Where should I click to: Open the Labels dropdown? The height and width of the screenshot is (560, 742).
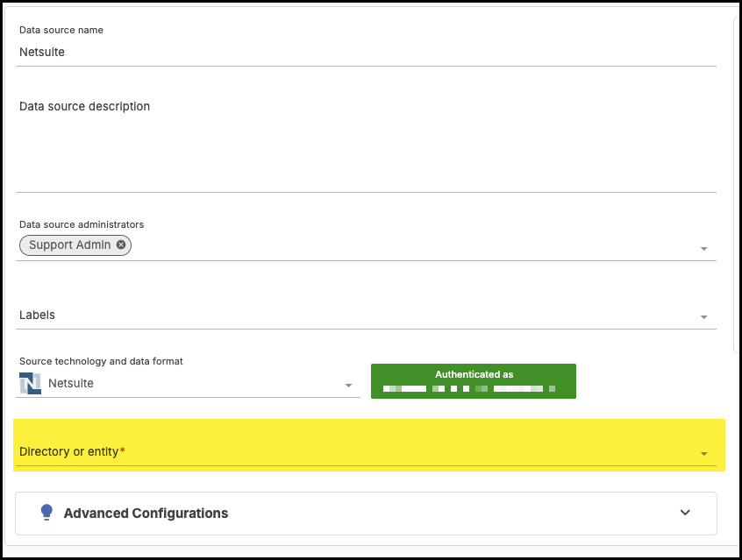[x=703, y=316]
